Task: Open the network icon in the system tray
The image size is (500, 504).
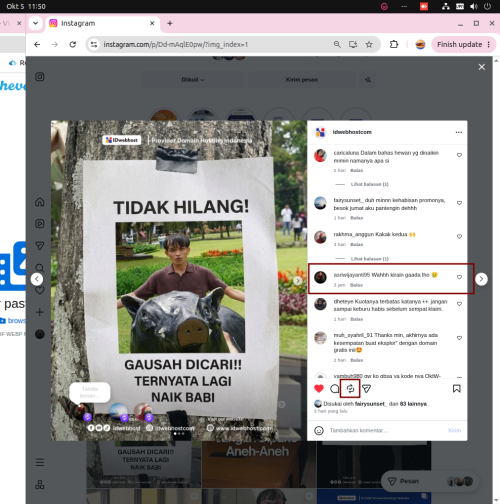Action: 446,6
